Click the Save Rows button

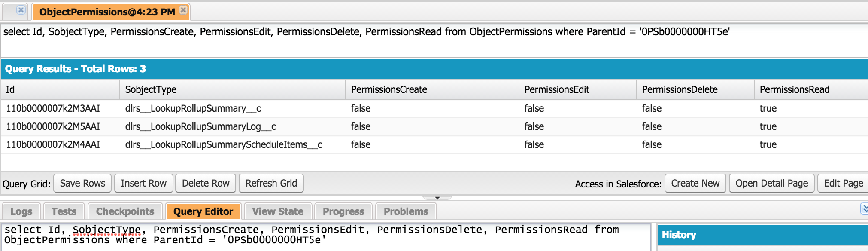click(82, 184)
